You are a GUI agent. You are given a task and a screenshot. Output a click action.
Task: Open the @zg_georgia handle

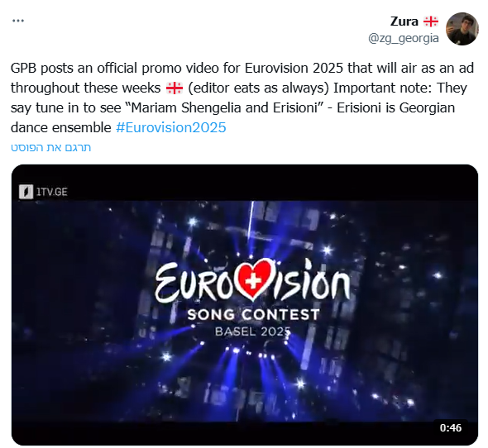tap(404, 38)
